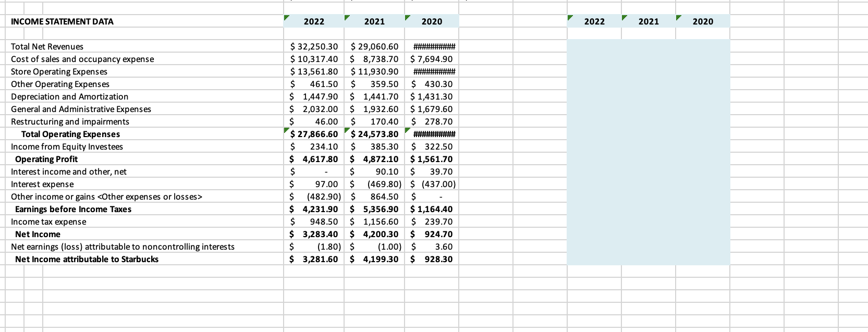The image size is (868, 332).
Task: Click the (437.00) interest expense cell
Action: [x=432, y=184]
